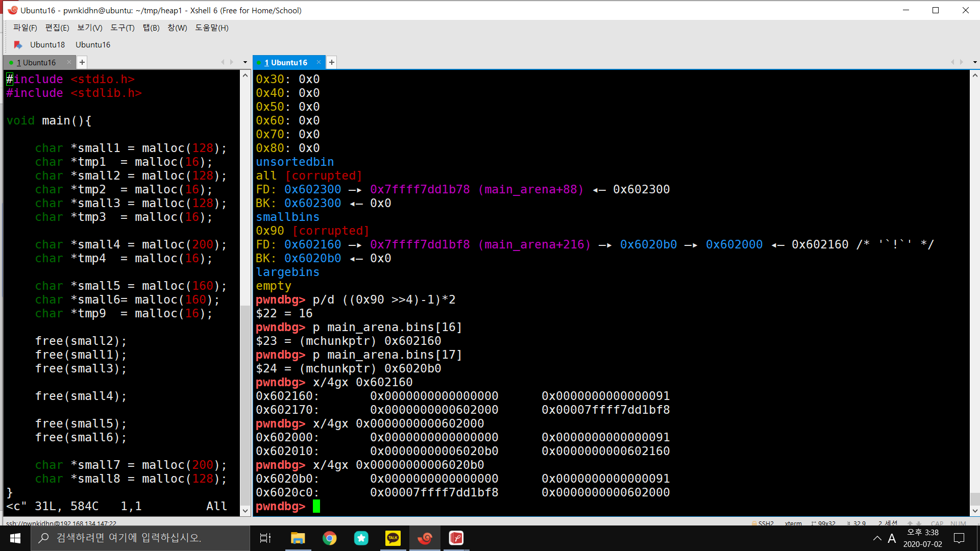Click left pane scrollbar down arrow
Viewport: 980px width, 551px height.
[x=245, y=510]
